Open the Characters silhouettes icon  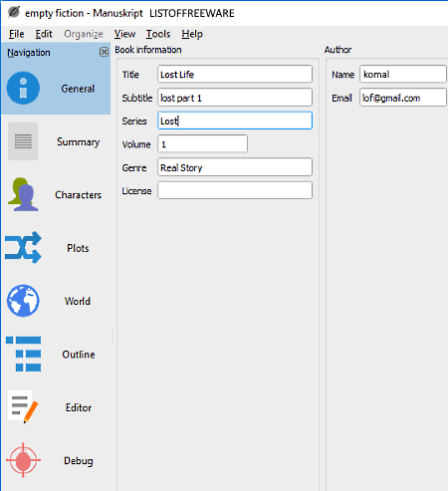(23, 194)
